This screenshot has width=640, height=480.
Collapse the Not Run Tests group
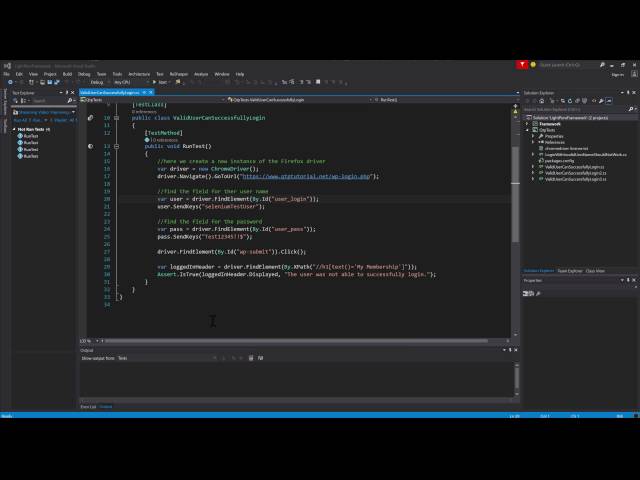coord(14,129)
